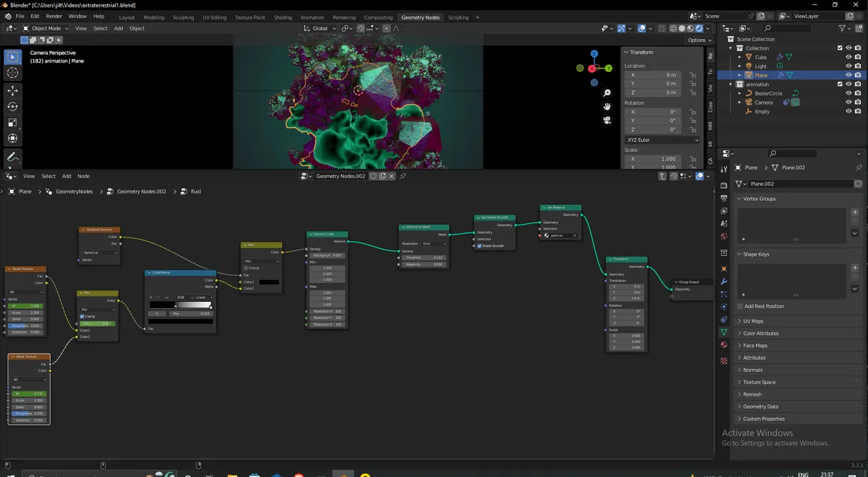Switch to wireframe viewport shading
Screen dimensions: 868x477
673,28
